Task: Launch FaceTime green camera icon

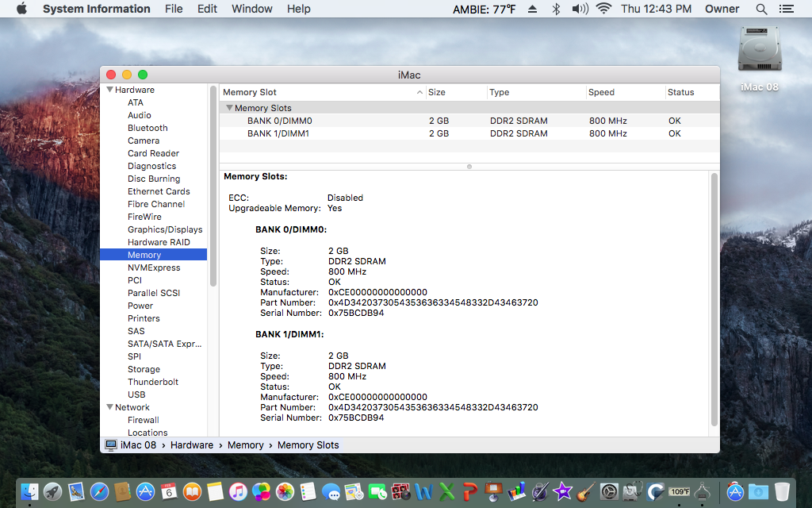Action: [x=377, y=491]
